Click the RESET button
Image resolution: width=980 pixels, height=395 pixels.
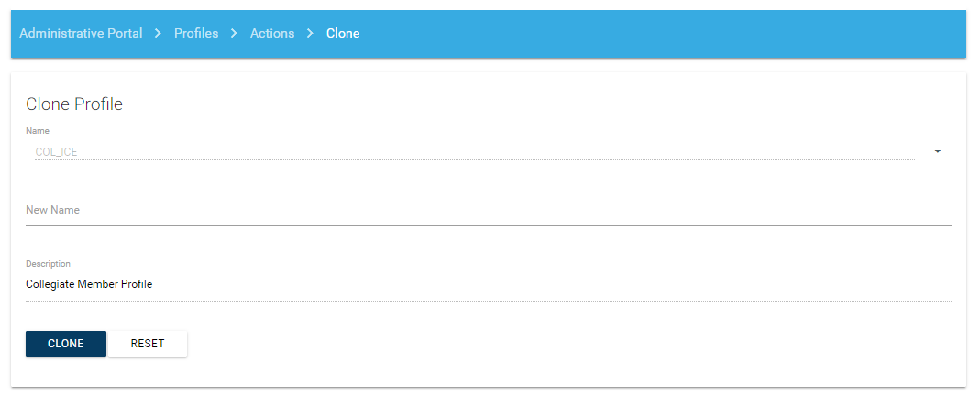[148, 344]
